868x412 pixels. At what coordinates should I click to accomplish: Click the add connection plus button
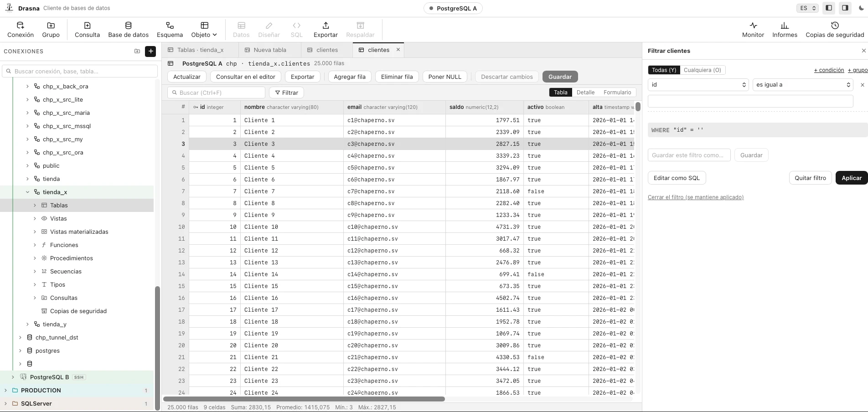click(x=150, y=51)
